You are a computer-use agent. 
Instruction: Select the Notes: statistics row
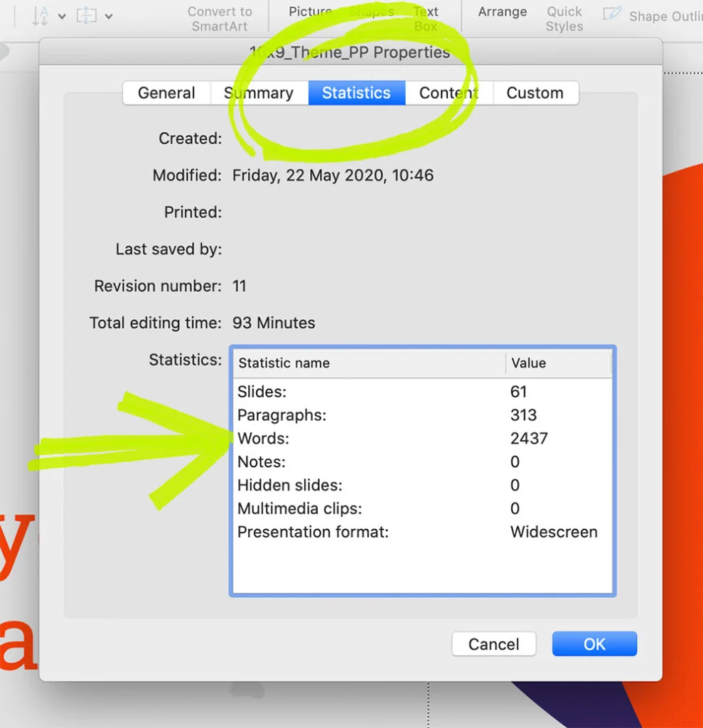(x=422, y=462)
